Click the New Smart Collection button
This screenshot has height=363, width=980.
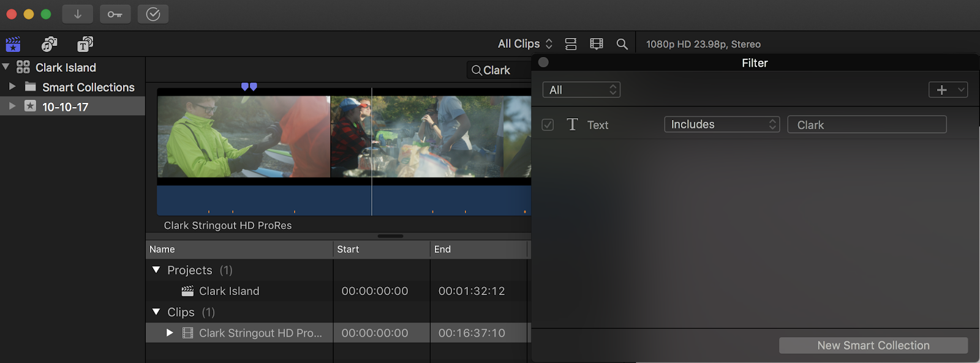click(x=873, y=345)
